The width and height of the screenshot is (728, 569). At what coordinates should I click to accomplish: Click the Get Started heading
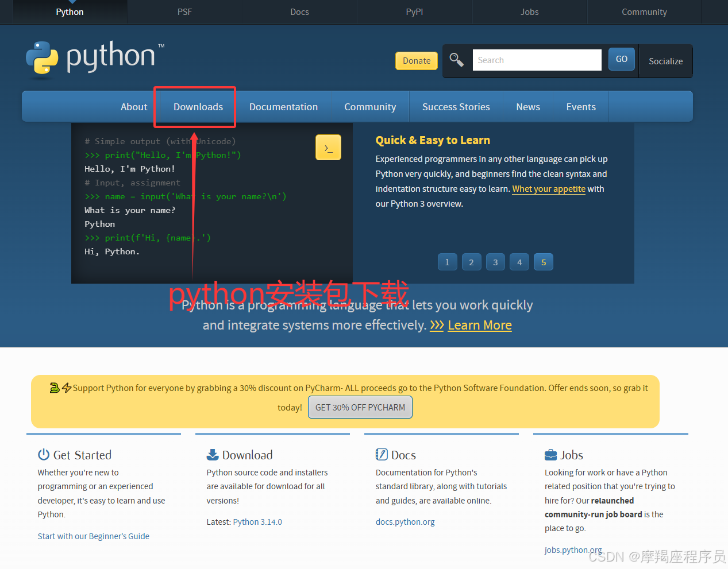(x=82, y=455)
